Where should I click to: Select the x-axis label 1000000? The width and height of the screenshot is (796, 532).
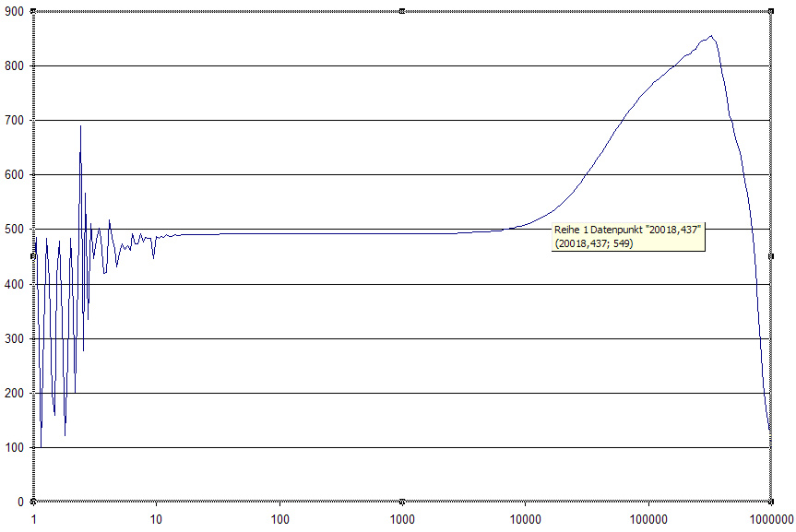(x=771, y=519)
